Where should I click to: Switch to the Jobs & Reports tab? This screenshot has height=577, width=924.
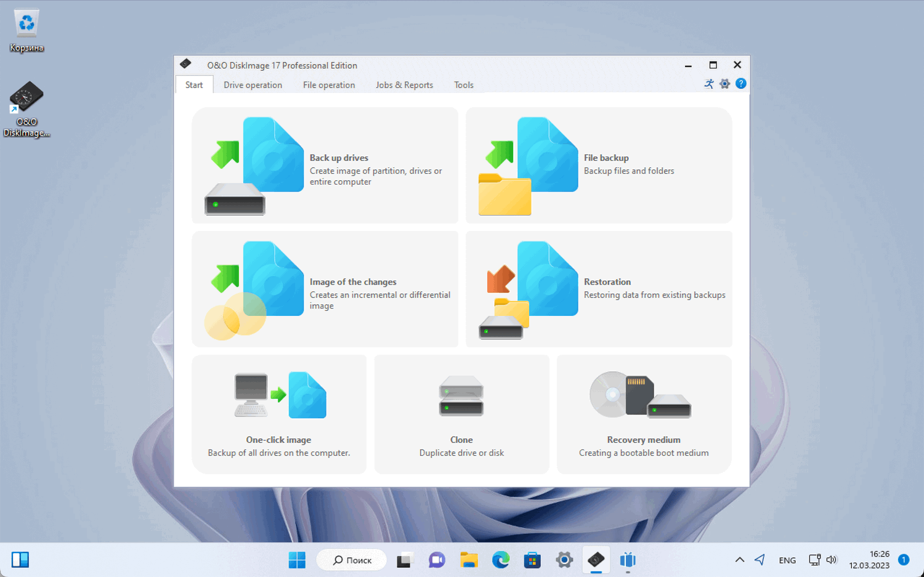(x=404, y=84)
